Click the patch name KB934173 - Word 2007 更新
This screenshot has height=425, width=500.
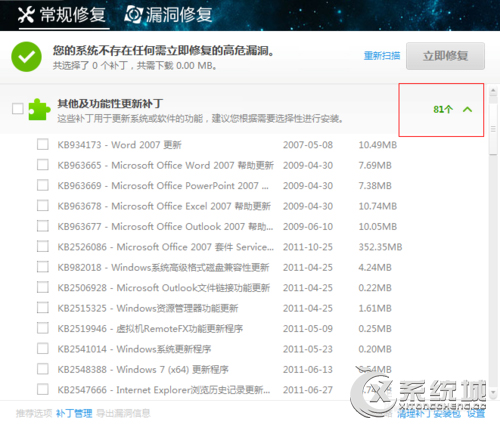119,145
